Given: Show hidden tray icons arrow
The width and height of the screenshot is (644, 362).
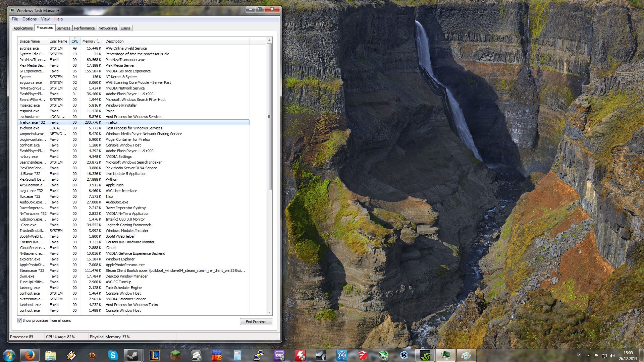Looking at the screenshot, I should pos(588,355).
